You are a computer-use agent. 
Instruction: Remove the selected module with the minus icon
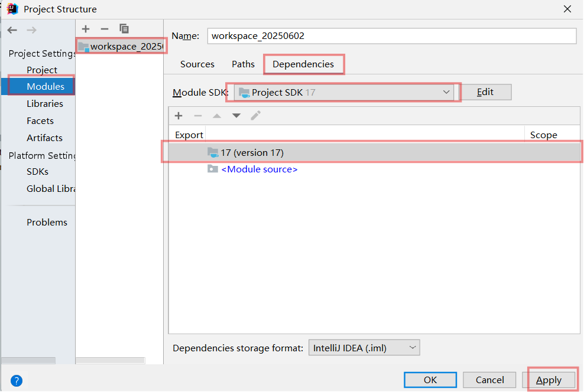105,29
